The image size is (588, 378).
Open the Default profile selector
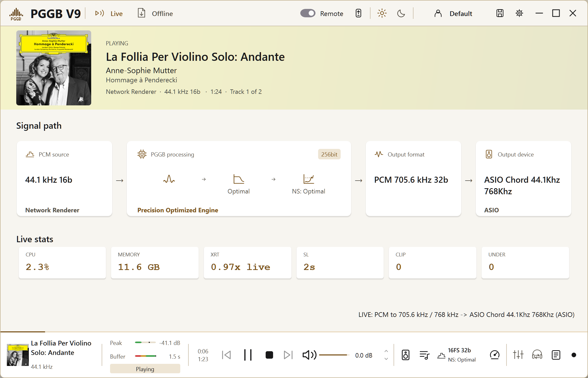[453, 13]
